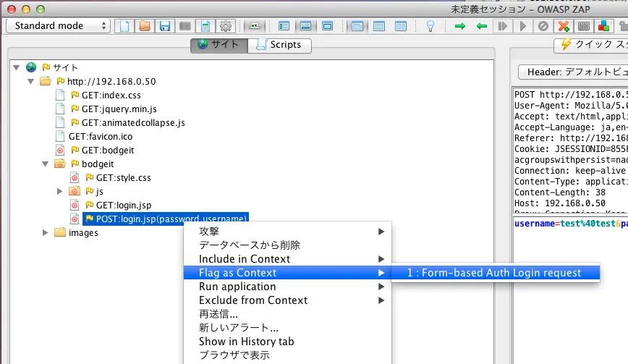Screen dimensions: 628x364
Task: Open the Standard mode dropdown
Action: [58, 26]
